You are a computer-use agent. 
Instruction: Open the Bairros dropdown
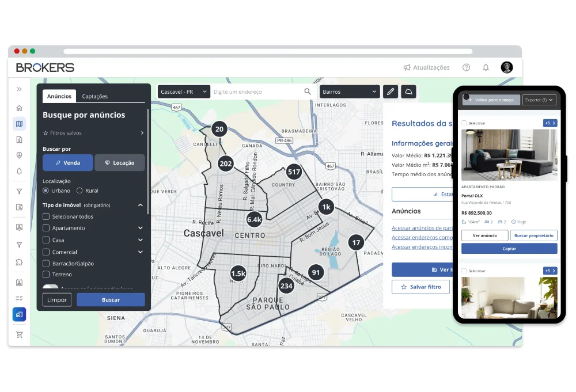[x=349, y=92]
